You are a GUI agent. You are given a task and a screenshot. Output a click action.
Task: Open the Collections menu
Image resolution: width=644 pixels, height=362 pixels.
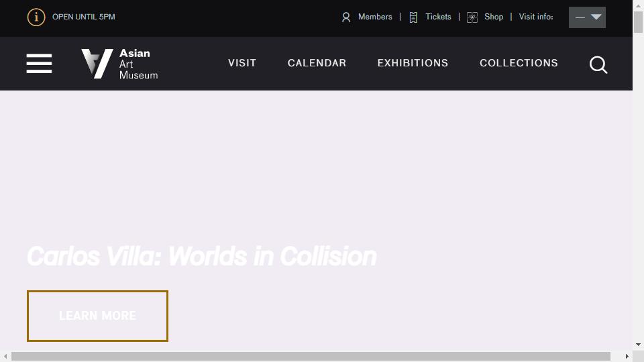519,63
